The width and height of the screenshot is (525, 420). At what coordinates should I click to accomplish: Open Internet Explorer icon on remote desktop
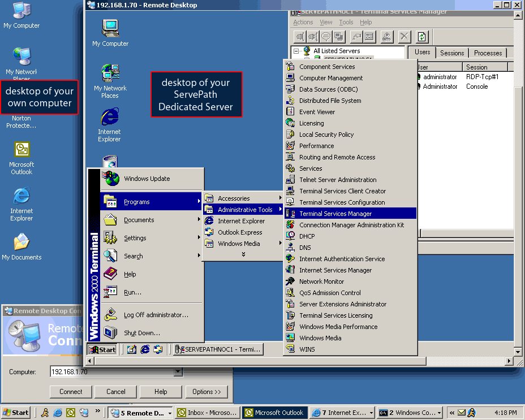click(x=109, y=118)
